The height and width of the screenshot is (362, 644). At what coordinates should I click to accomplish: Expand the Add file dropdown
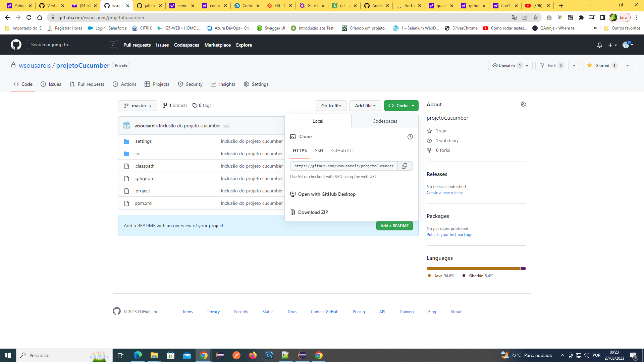[365, 106]
